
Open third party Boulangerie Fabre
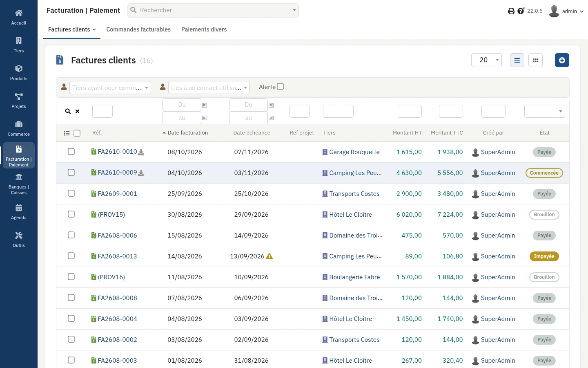(x=354, y=277)
